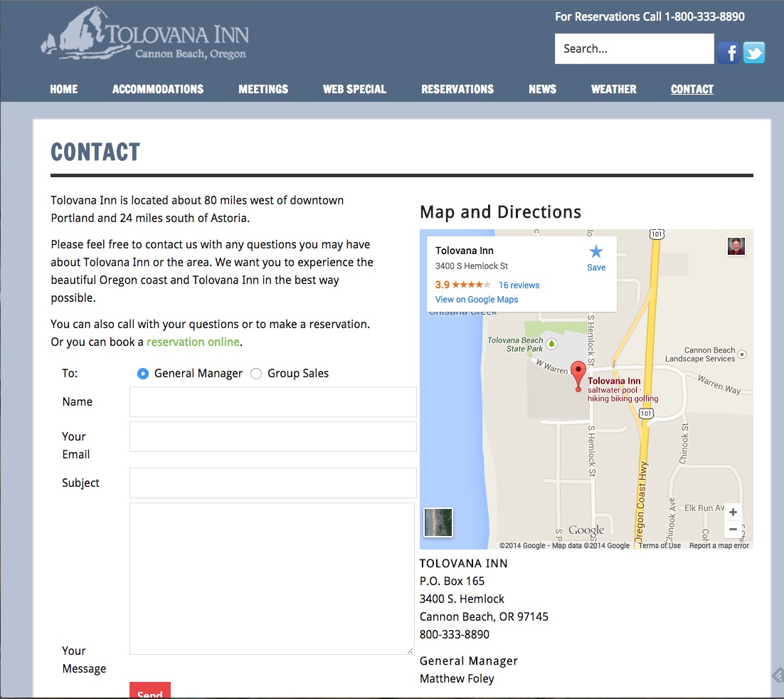This screenshot has width=784, height=699.
Task: Zoom out on the map with minus
Action: click(x=733, y=529)
